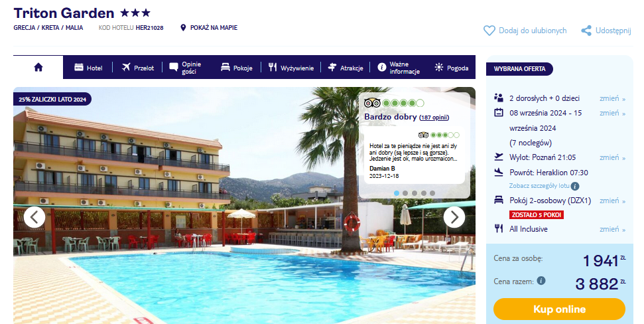644x324 pixels.
Task: Change the travel dates via zmień
Action: pyautogui.click(x=612, y=113)
